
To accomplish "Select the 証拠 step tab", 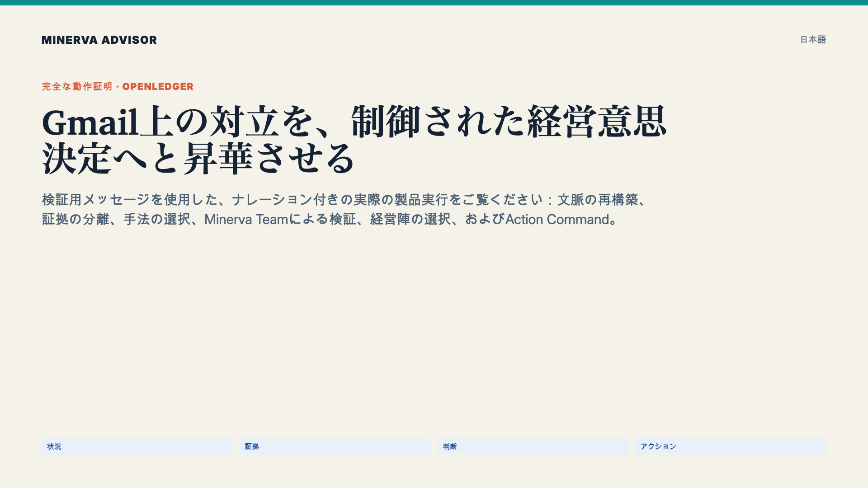I will [x=335, y=446].
